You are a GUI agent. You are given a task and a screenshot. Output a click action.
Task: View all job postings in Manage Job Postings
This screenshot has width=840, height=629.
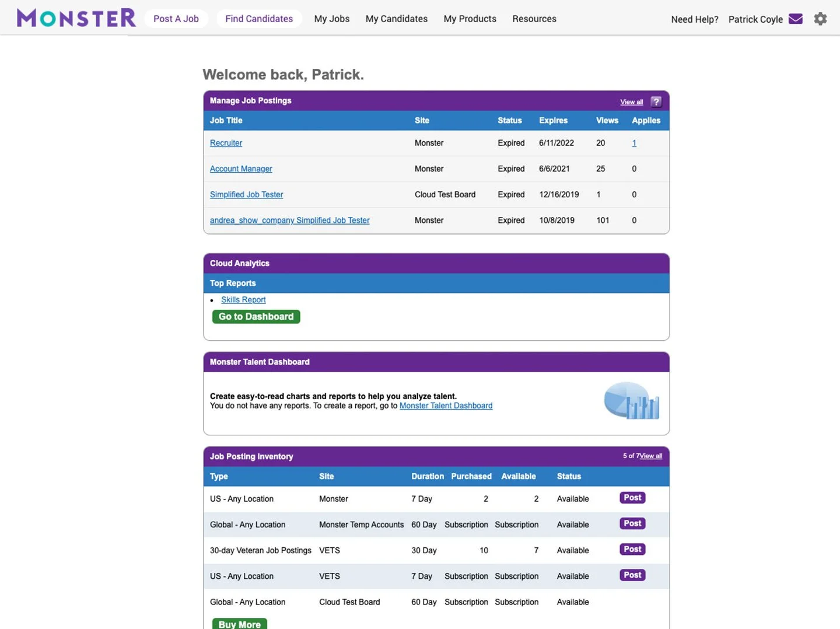click(x=632, y=102)
